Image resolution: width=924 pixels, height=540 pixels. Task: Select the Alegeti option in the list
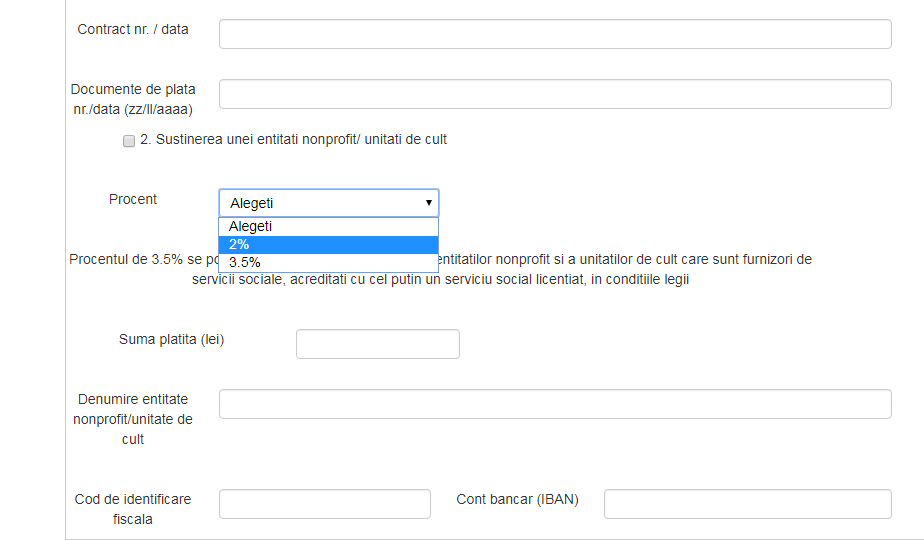pyautogui.click(x=329, y=227)
